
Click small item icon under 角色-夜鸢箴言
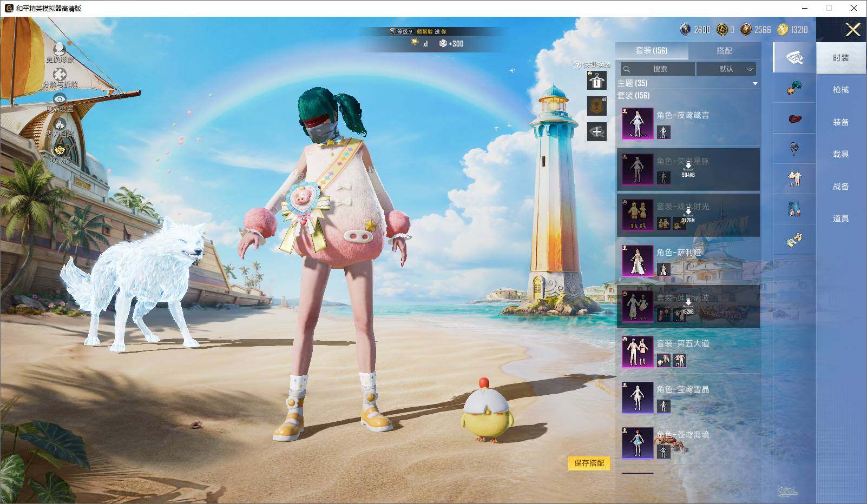coord(664,131)
